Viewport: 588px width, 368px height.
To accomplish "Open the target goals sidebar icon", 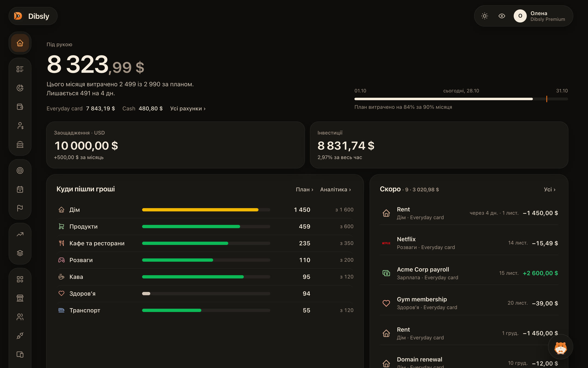I will pyautogui.click(x=20, y=171).
